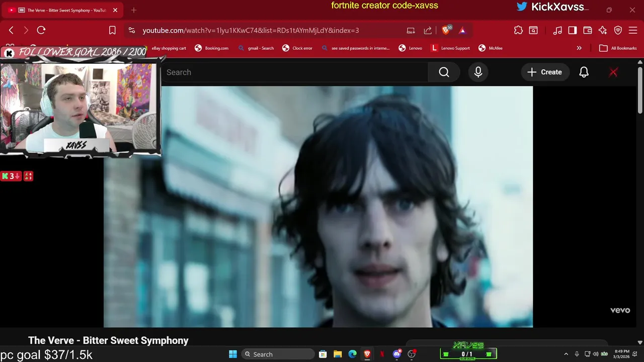Bookmark this page using the toolbar bookmark icon
This screenshot has height=362, width=644.
[x=112, y=30]
